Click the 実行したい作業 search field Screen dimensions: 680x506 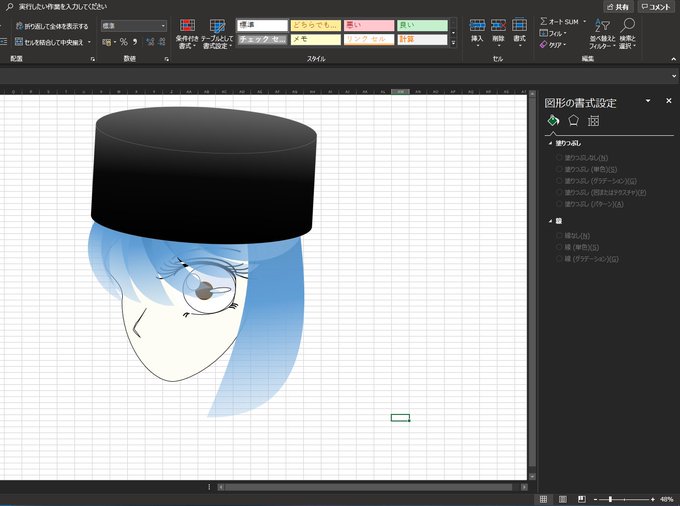pos(63,7)
